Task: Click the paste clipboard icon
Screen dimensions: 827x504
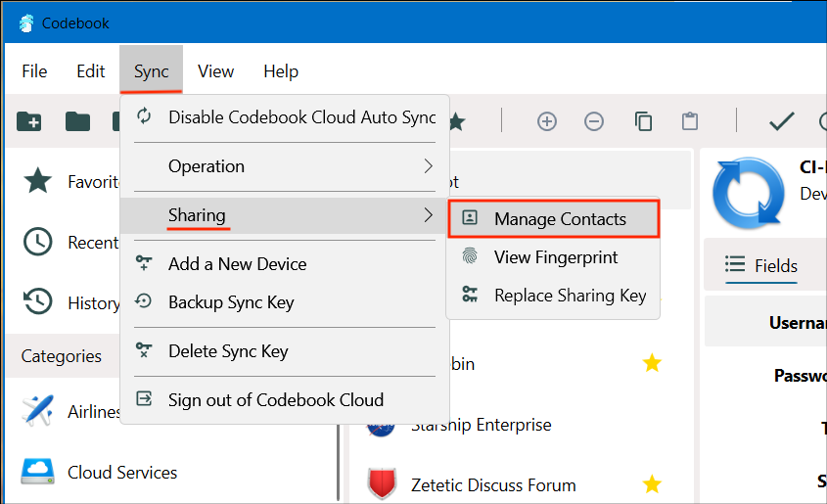Action: pos(690,121)
